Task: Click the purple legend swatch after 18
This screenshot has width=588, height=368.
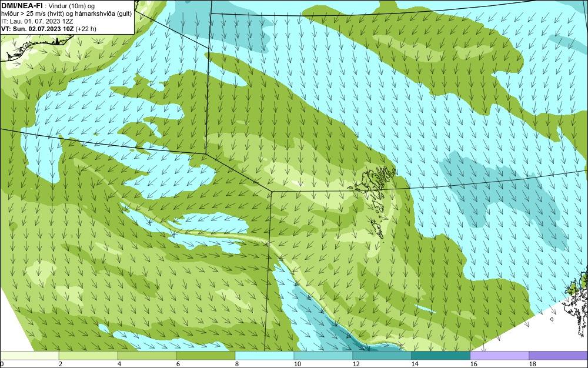Action: coord(559,355)
